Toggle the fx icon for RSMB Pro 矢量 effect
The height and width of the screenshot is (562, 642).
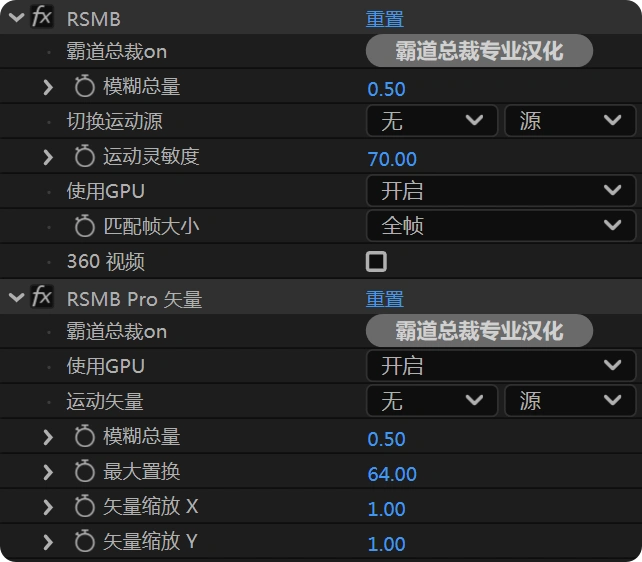pos(42,297)
